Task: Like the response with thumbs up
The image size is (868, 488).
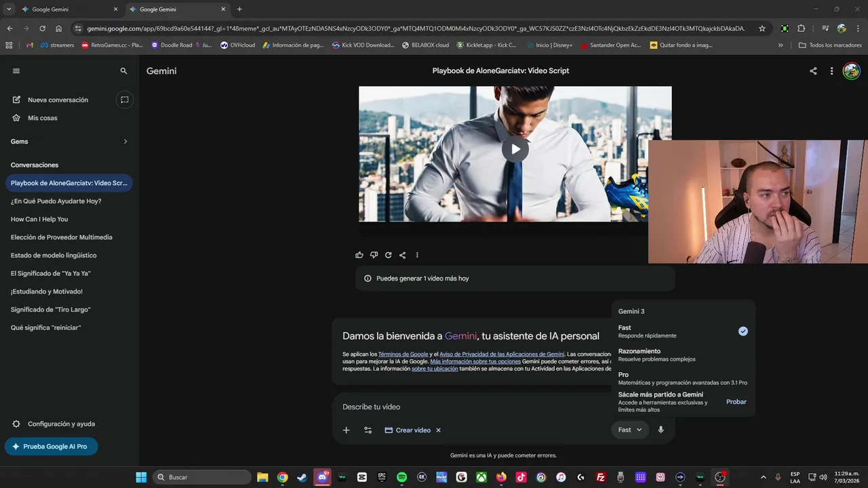Action: [x=359, y=255]
